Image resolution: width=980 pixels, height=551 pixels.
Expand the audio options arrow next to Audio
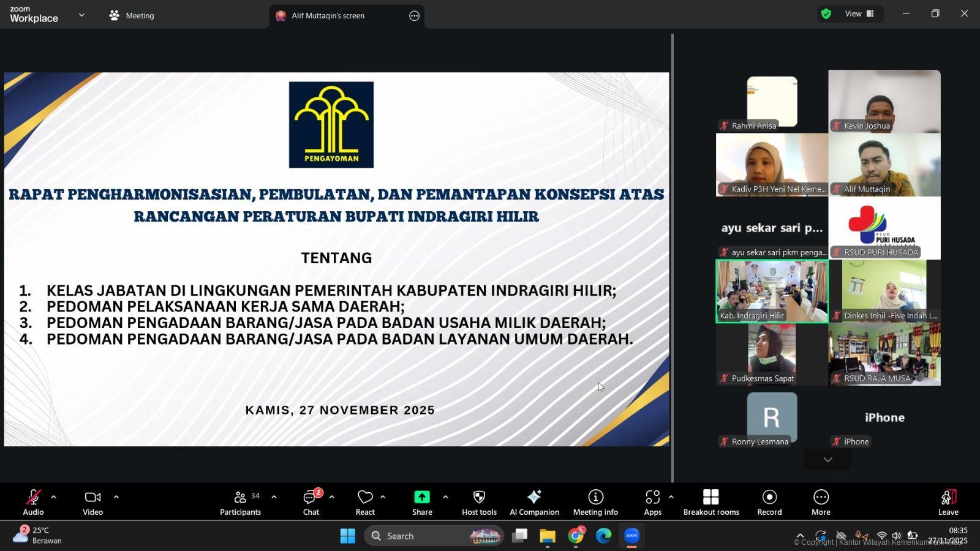pos(53,497)
